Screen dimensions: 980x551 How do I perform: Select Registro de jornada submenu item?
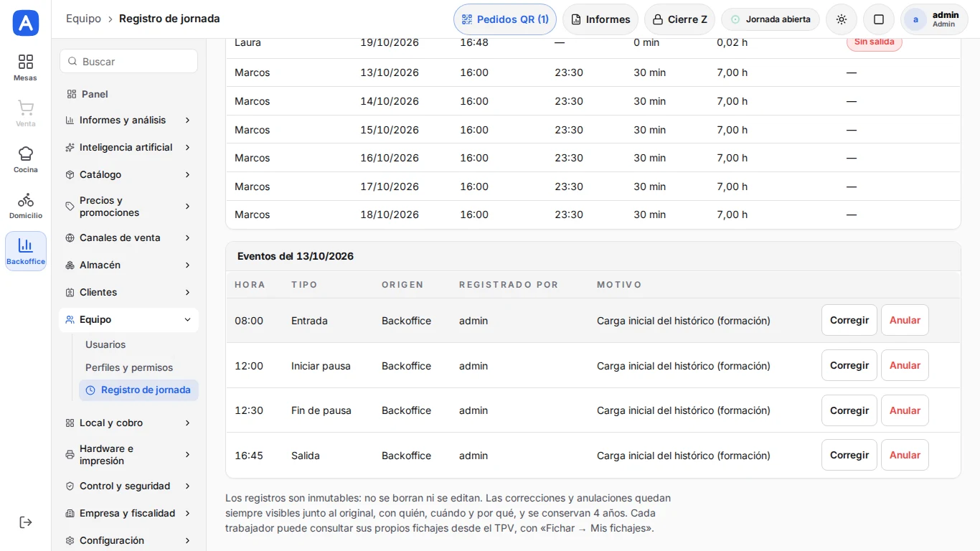(x=138, y=390)
